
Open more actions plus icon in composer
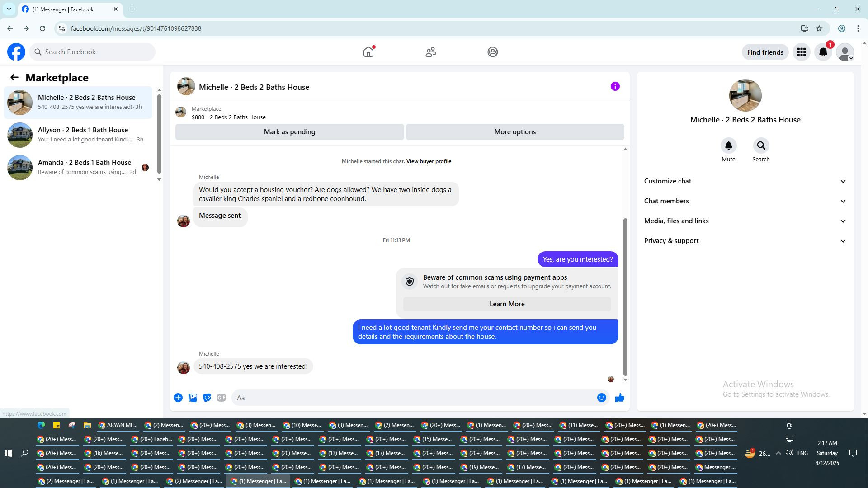pyautogui.click(x=178, y=398)
